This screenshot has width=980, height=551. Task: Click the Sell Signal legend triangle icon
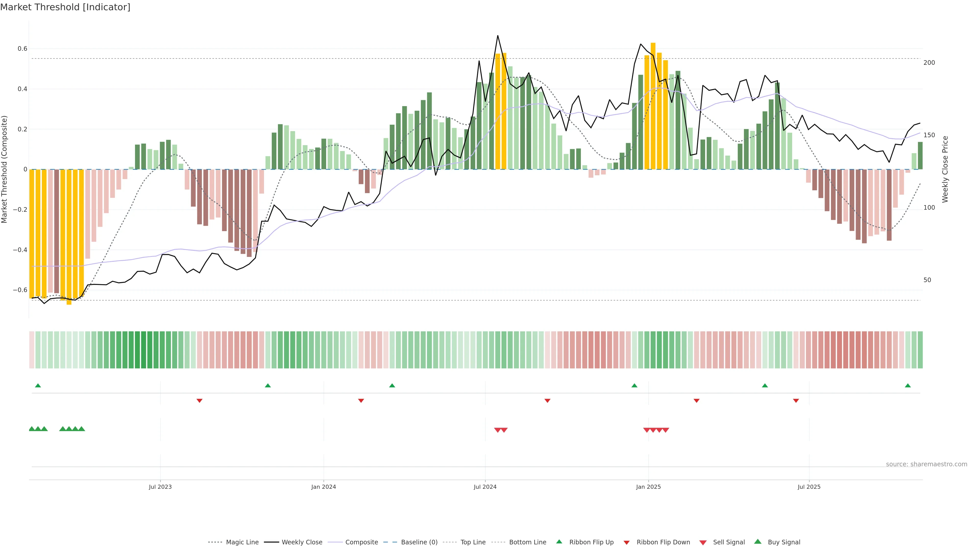703,543
